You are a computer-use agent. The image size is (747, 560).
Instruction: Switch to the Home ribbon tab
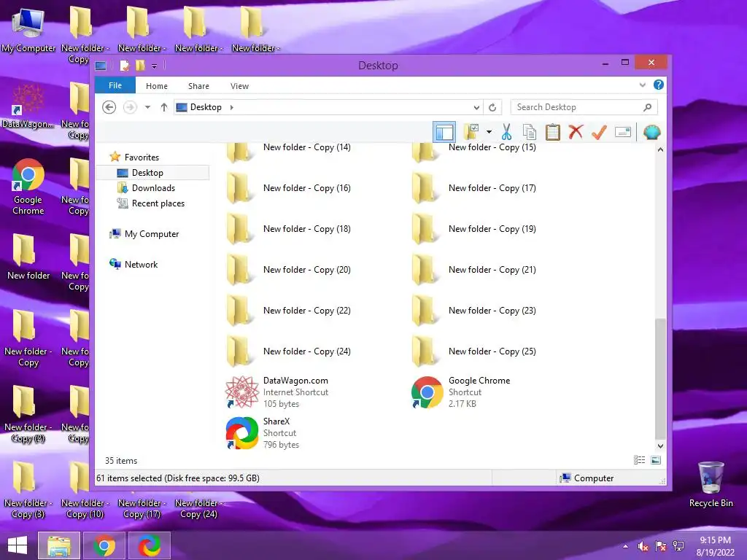[157, 86]
